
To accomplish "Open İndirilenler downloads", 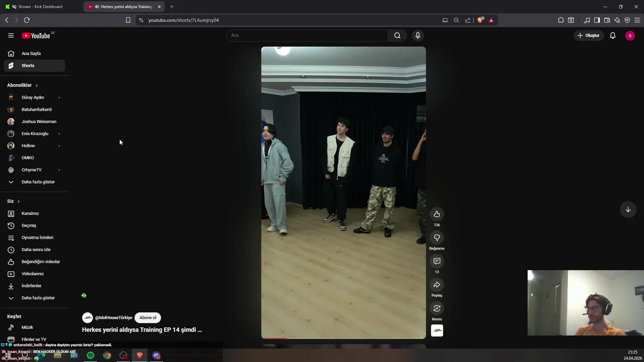I will (34, 286).
